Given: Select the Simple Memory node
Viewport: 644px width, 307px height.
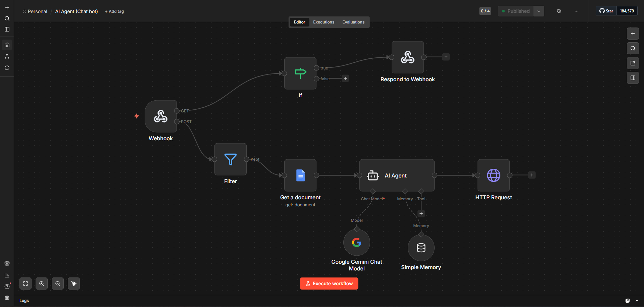Looking at the screenshot, I should (x=421, y=248).
